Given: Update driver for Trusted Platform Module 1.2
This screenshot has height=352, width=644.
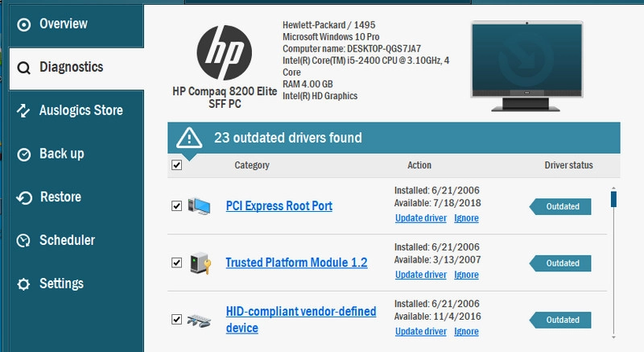Looking at the screenshot, I should click(x=420, y=275).
